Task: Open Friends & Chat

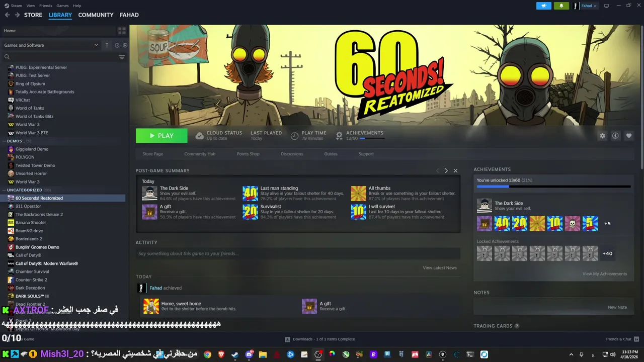Action: click(x=622, y=339)
